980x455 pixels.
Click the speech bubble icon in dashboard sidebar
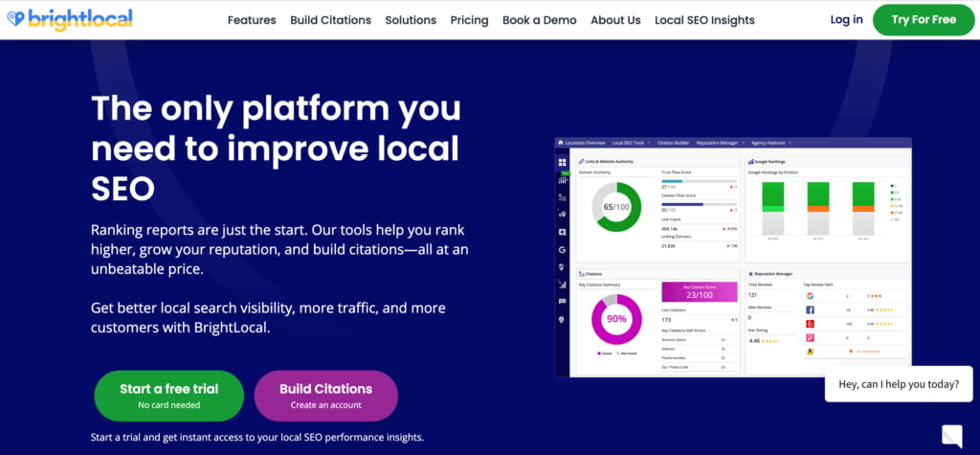click(563, 301)
